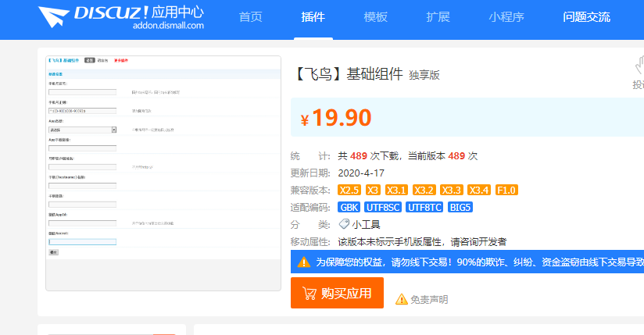Click the warning triangle in blue notice bar

click(304, 262)
